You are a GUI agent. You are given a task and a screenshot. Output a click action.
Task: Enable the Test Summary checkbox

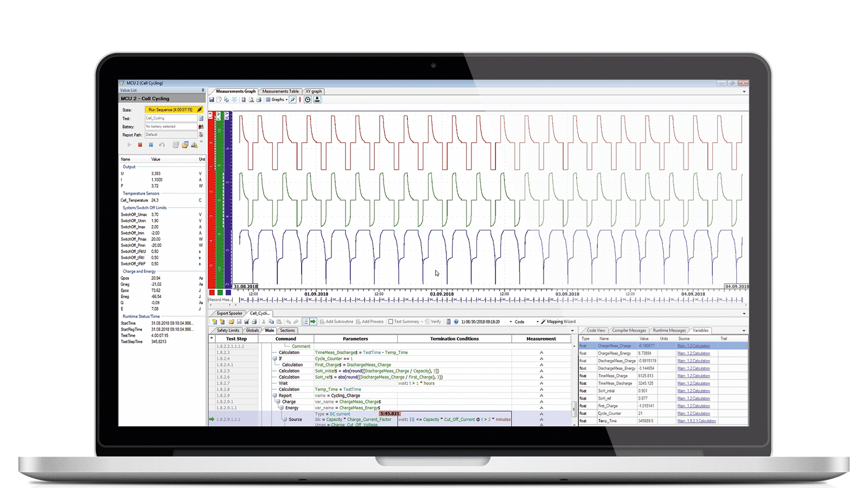point(392,322)
